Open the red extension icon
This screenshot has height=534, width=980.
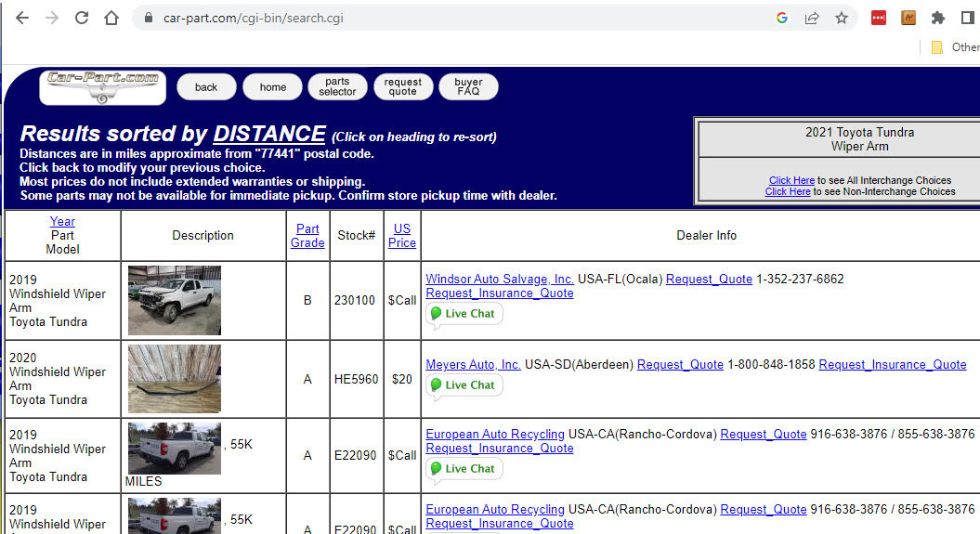coord(879,18)
